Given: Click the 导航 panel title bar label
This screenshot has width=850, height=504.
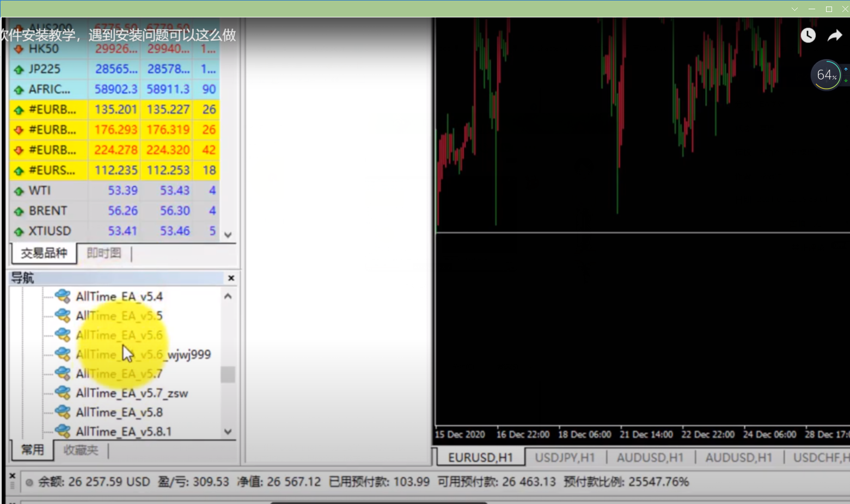Looking at the screenshot, I should (x=22, y=278).
